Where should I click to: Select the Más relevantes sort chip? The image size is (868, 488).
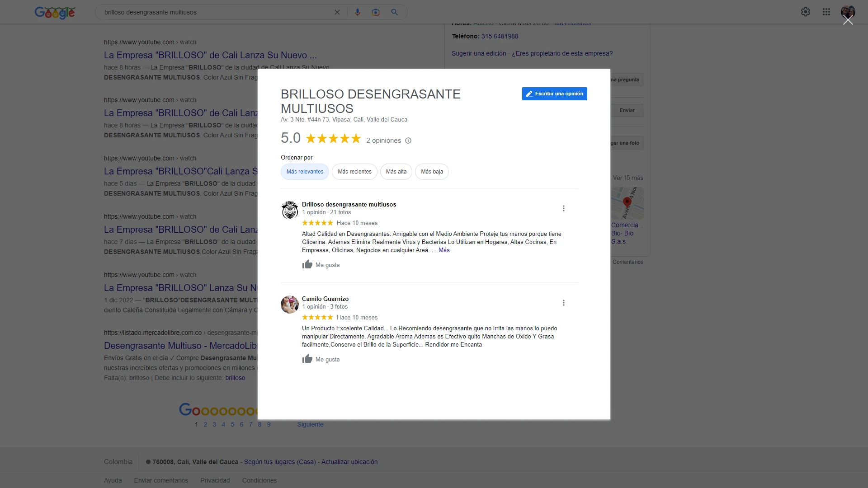coord(305,172)
